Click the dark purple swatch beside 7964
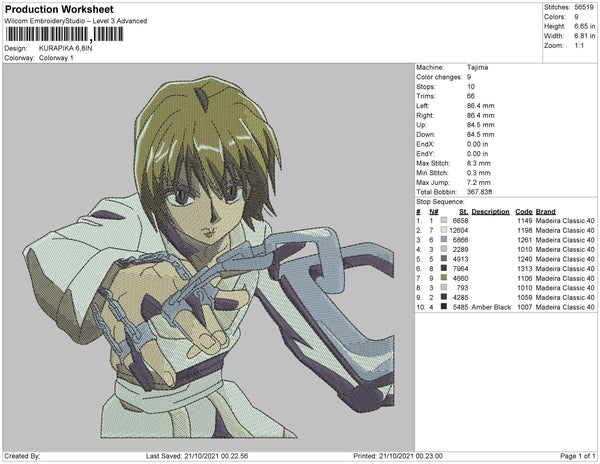The image size is (600, 464). click(444, 268)
